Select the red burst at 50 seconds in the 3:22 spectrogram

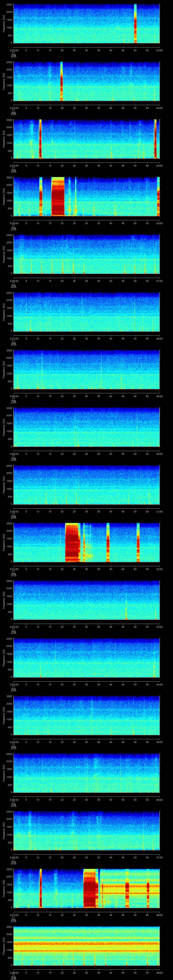[x=135, y=24]
